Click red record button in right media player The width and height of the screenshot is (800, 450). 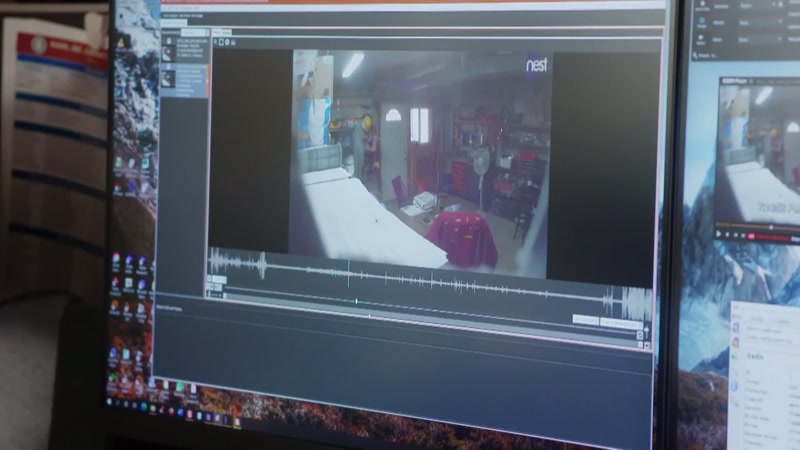[x=751, y=236]
